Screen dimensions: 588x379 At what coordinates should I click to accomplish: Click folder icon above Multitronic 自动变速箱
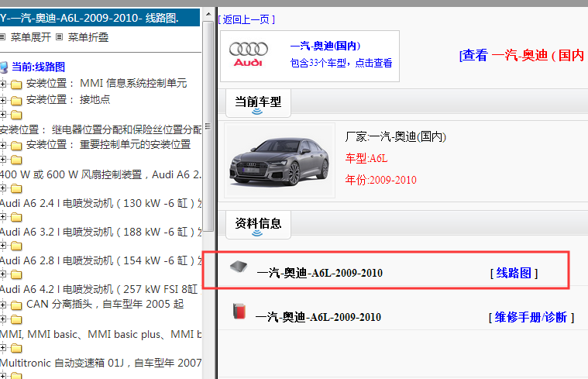point(16,348)
